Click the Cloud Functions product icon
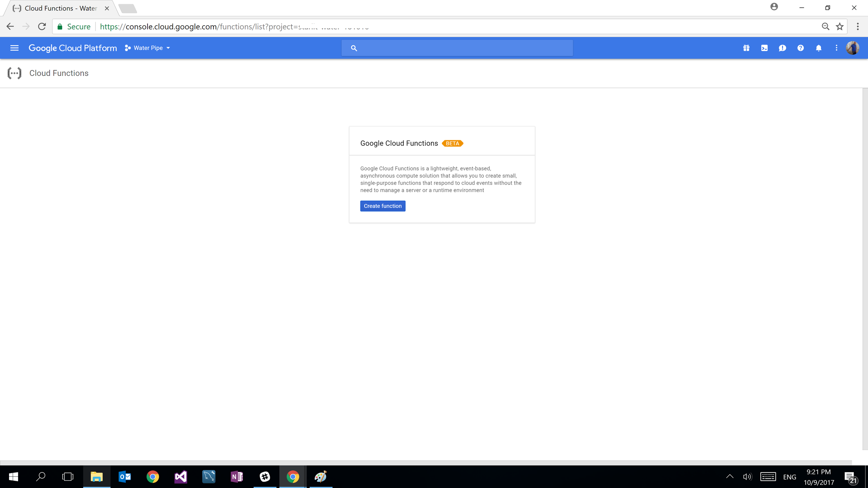 point(14,73)
